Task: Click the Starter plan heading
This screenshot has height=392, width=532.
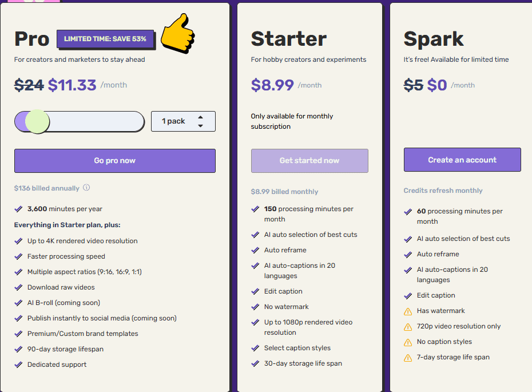Action: tap(289, 39)
